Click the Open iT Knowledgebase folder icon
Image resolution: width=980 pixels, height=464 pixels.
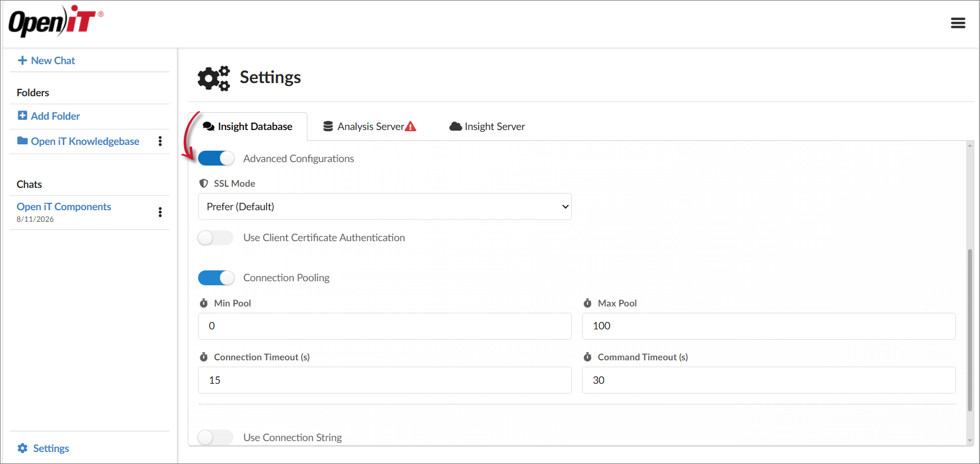coord(22,141)
